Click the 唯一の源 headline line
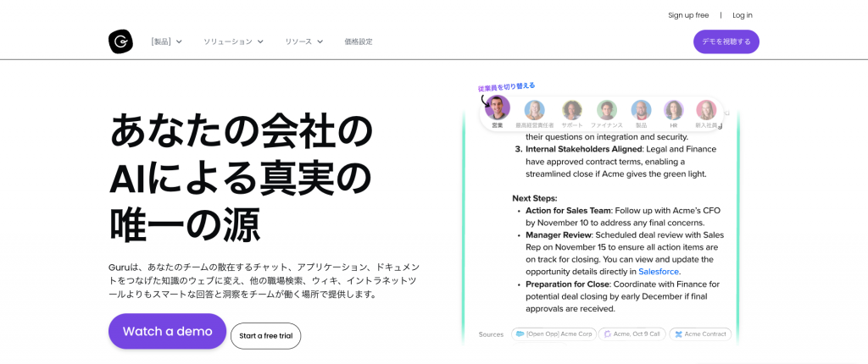This screenshot has width=868, height=364. point(185,224)
